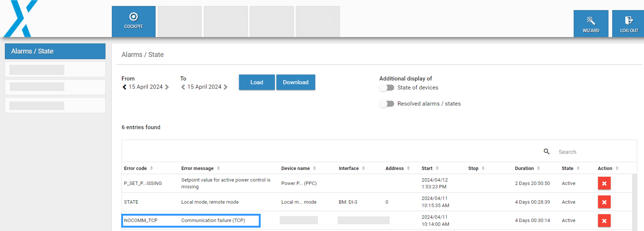644x231 pixels.
Task: Enable Resolved alarms / states toggle
Action: pos(387,104)
